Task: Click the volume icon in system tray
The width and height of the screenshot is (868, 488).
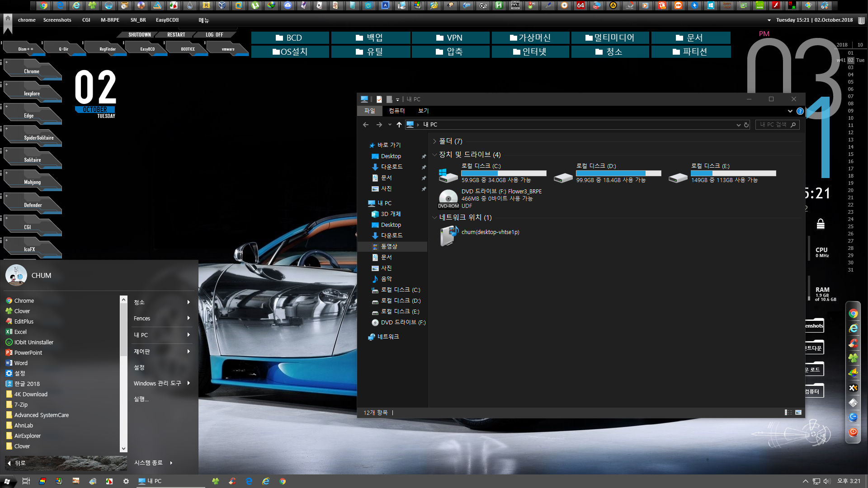Action: [827, 481]
